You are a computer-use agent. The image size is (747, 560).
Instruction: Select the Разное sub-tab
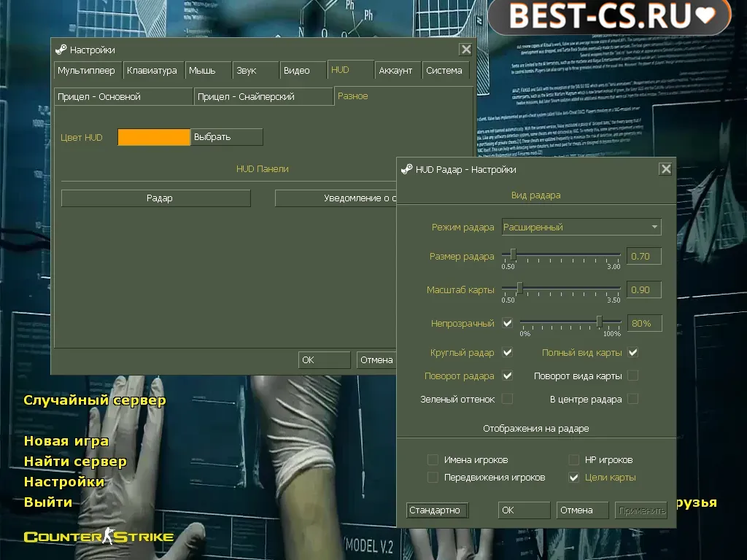click(403, 96)
